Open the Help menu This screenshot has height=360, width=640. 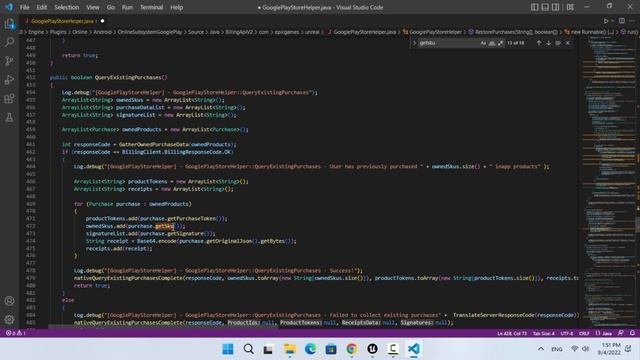click(177, 7)
